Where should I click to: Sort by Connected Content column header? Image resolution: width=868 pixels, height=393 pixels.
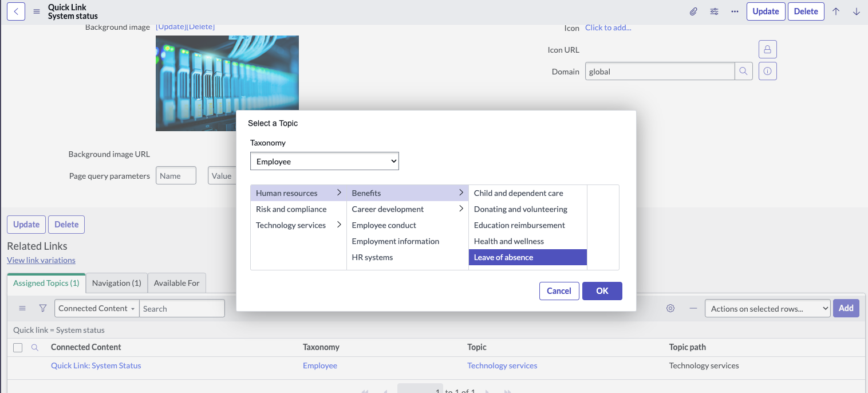click(86, 347)
